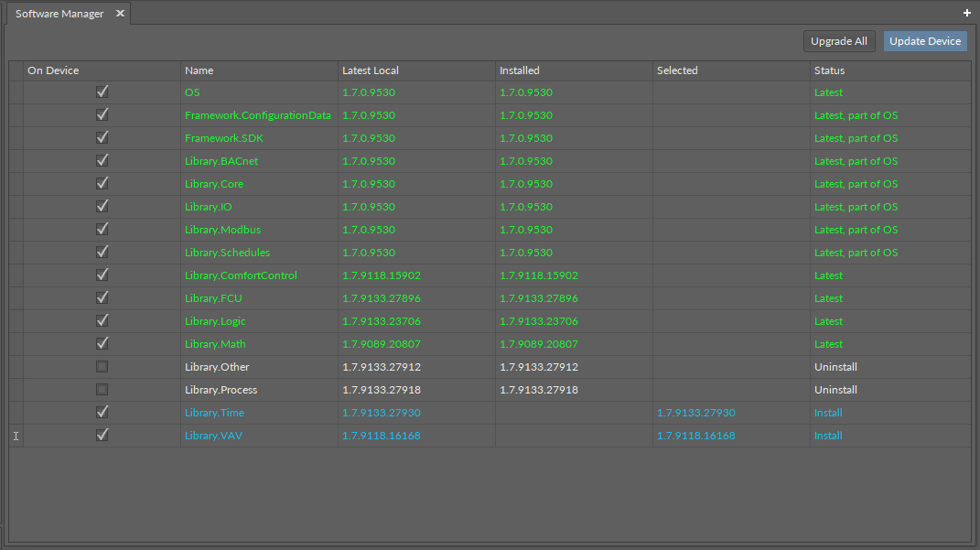Select the Library.ComfortControl row name
Screen dimensions: 980x550
click(x=241, y=275)
